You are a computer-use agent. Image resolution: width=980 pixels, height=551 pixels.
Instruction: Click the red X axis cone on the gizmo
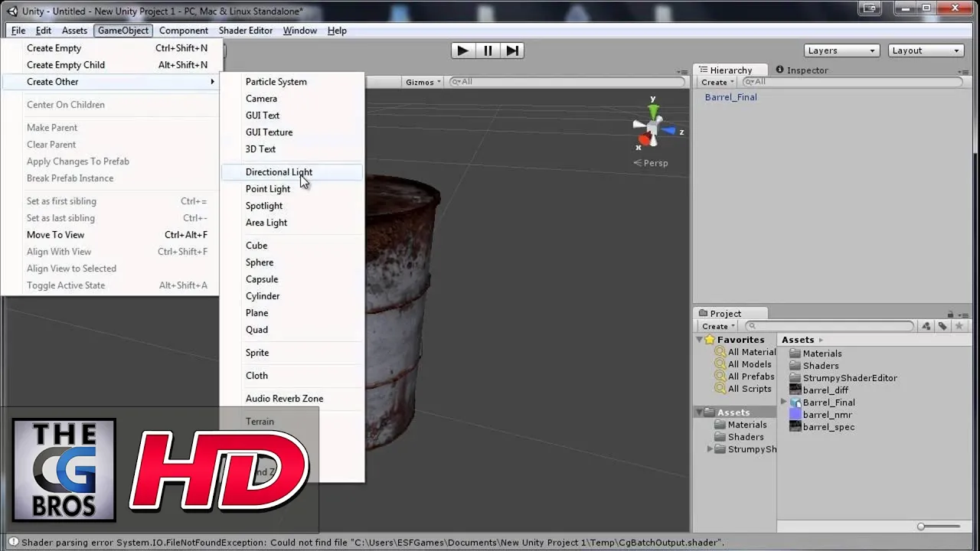point(644,139)
